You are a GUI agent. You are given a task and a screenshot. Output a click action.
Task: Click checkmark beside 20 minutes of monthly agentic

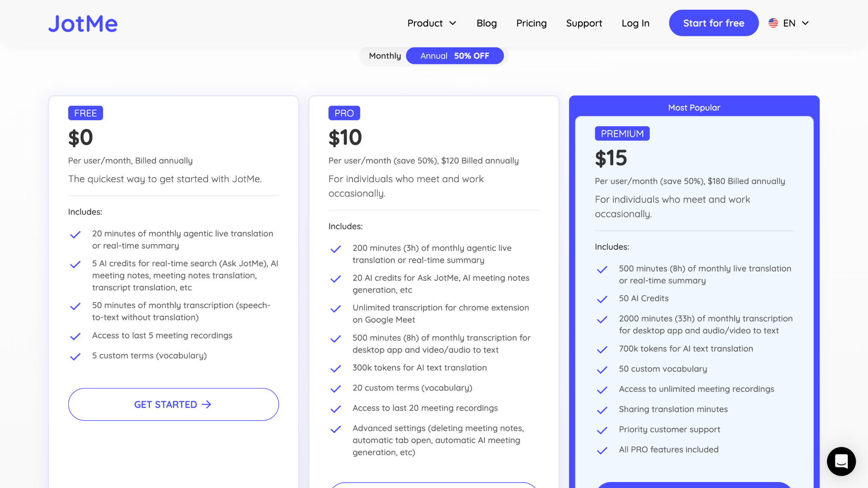(x=75, y=235)
